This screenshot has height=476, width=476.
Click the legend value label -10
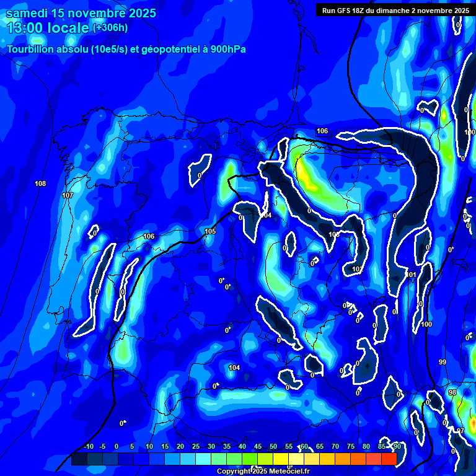click(88, 446)
